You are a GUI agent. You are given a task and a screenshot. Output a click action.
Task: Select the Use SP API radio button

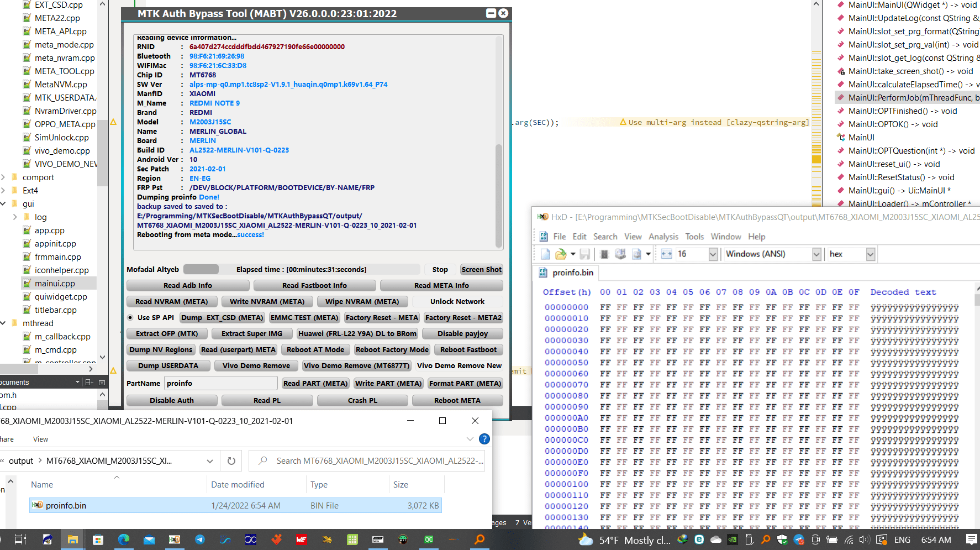130,318
